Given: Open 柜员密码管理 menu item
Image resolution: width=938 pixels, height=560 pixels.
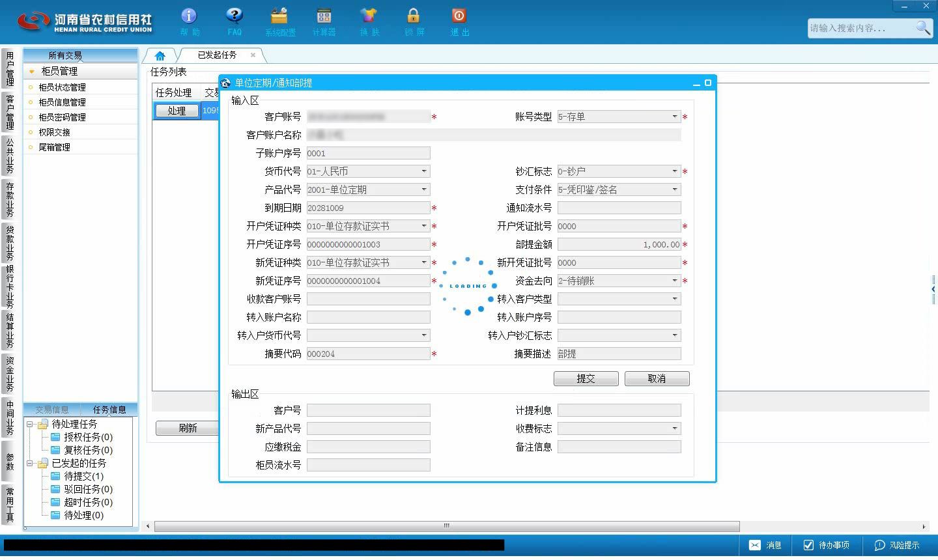Looking at the screenshot, I should pyautogui.click(x=62, y=117).
